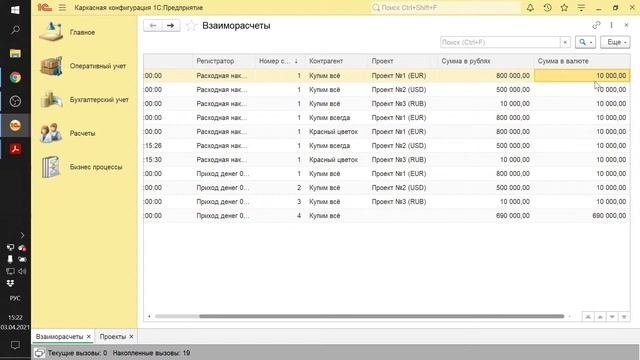Sort by the Регистратор column header
Screen dimensions: 640x360
pyautogui.click(x=224, y=61)
